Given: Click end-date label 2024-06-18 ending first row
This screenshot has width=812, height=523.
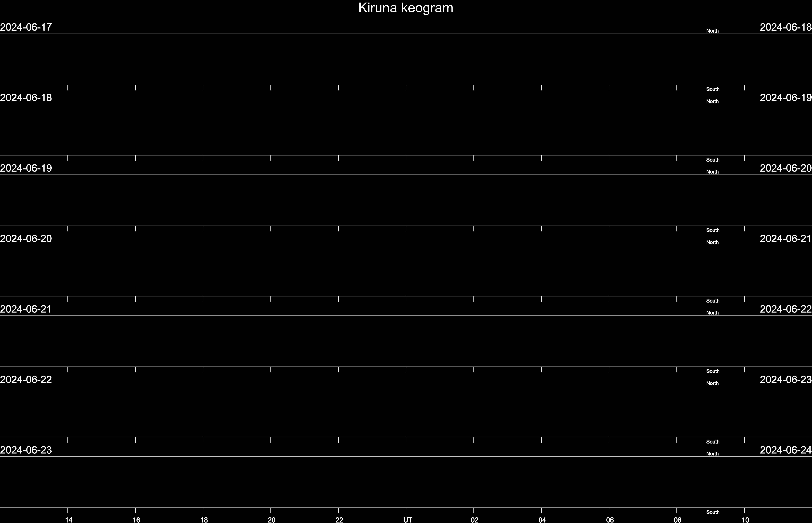Looking at the screenshot, I should [786, 27].
